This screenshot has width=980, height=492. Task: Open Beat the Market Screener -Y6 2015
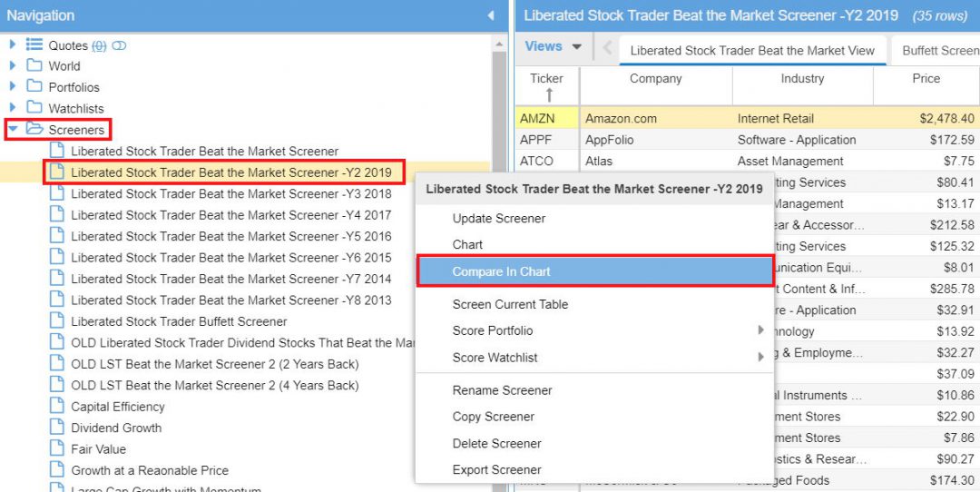point(231,258)
